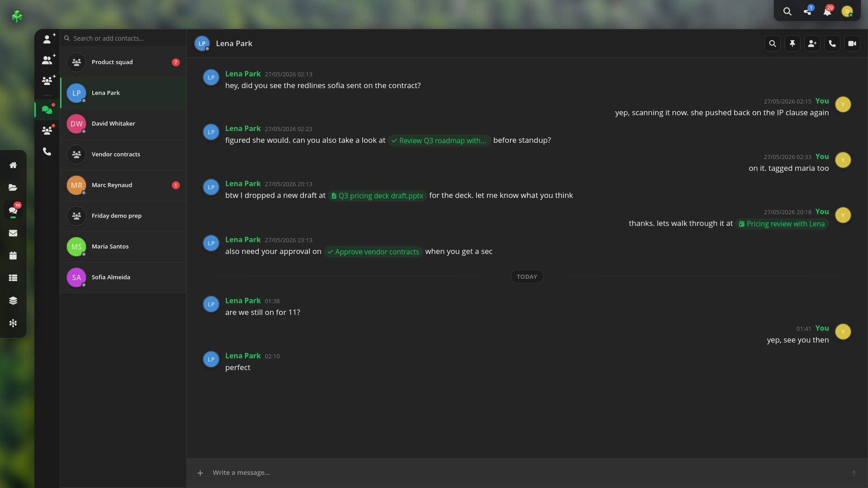The height and width of the screenshot is (488, 868).
Task: Click the unread badge 1 on Marc Reynaud
Action: 176,185
